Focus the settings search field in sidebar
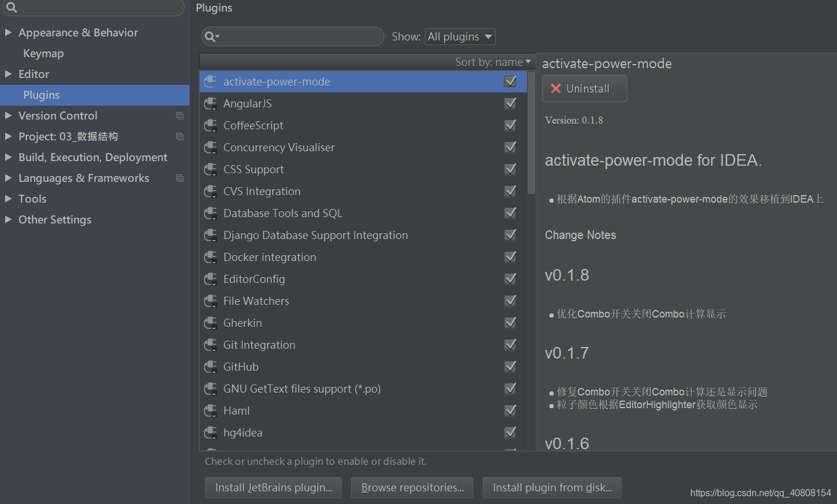837x504 pixels. (x=92, y=8)
